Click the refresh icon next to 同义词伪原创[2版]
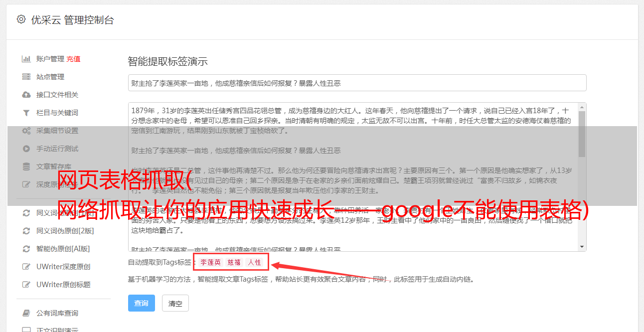 pos(26,231)
